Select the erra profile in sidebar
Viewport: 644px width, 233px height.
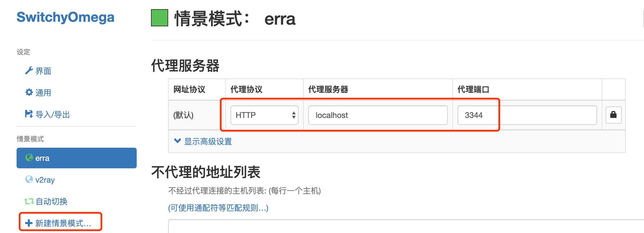76,158
